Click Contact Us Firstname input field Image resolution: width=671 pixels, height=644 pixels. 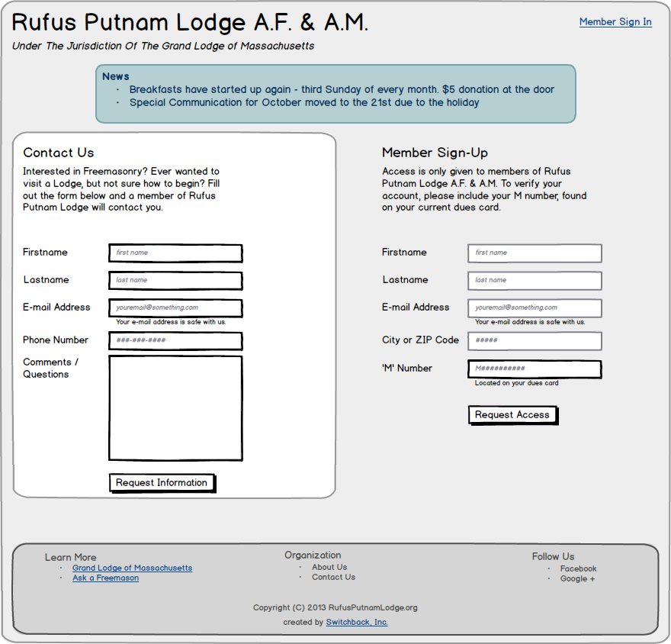click(175, 253)
